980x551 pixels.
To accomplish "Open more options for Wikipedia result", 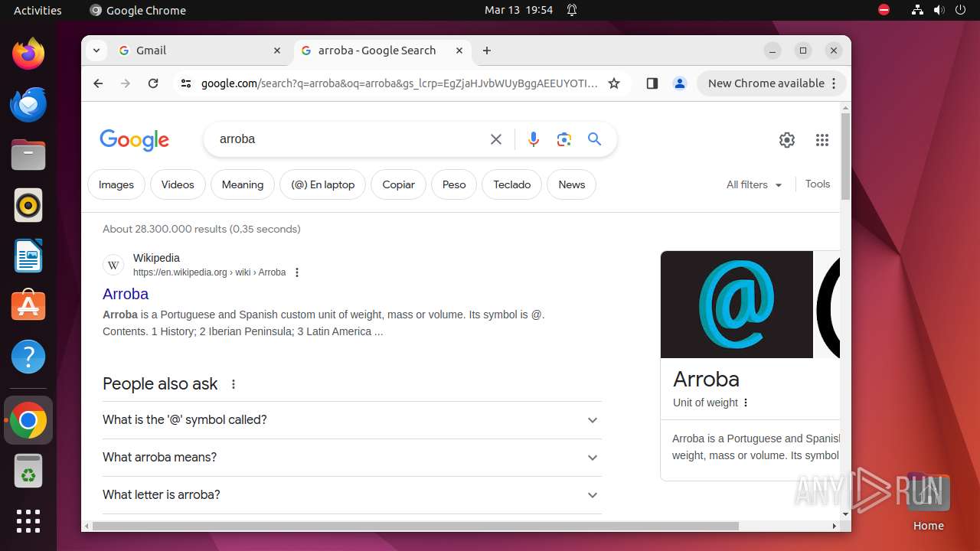I will [297, 272].
